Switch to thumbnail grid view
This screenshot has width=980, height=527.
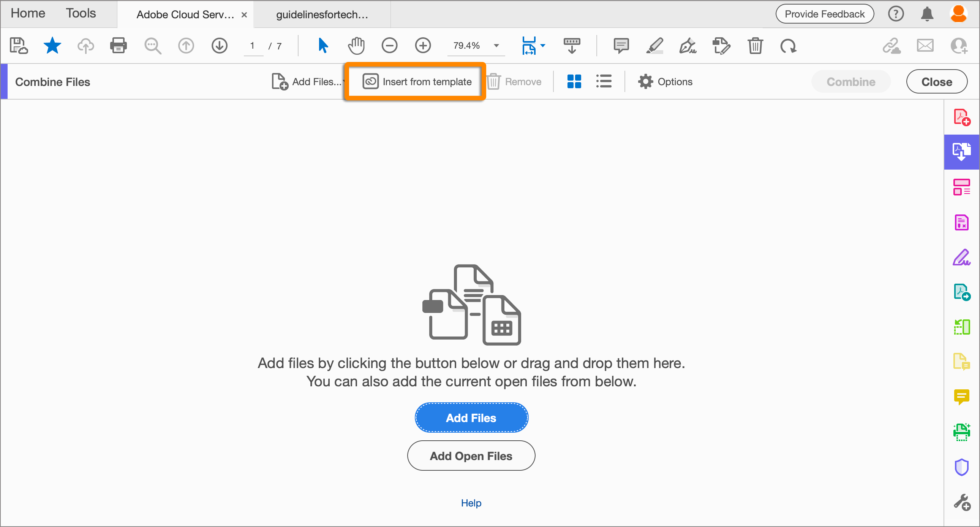[574, 81]
